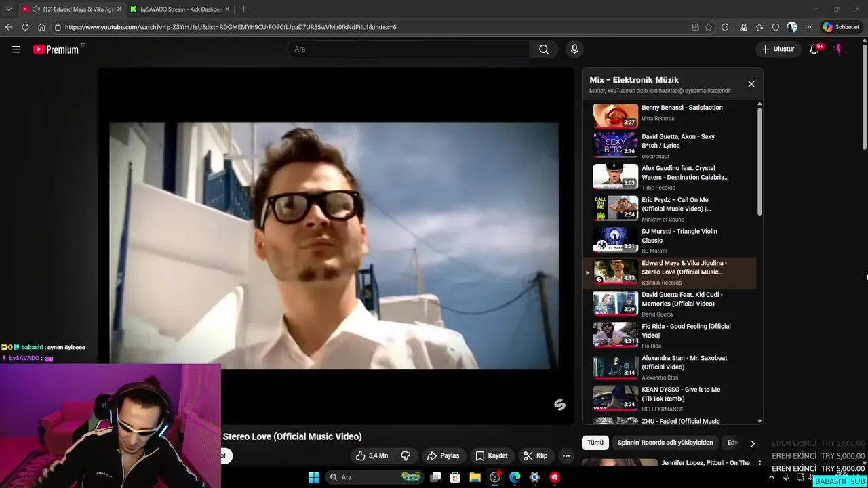Click the YouTube search magnifier button

[x=544, y=49]
